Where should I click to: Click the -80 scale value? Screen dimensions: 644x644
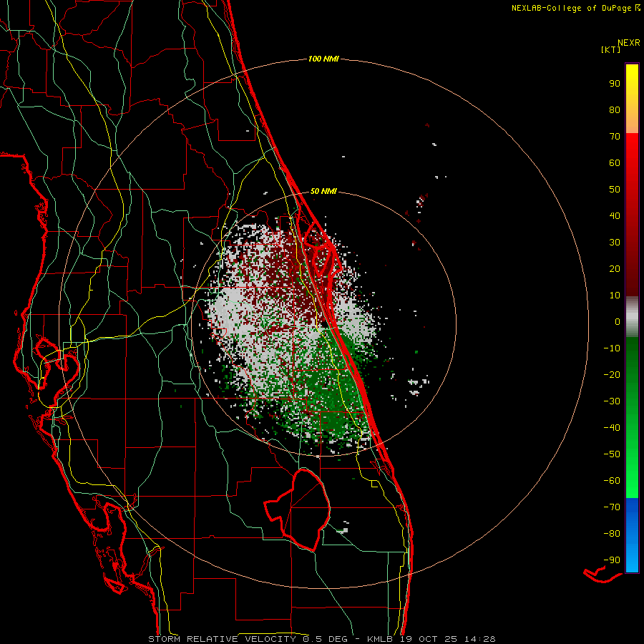click(x=612, y=534)
